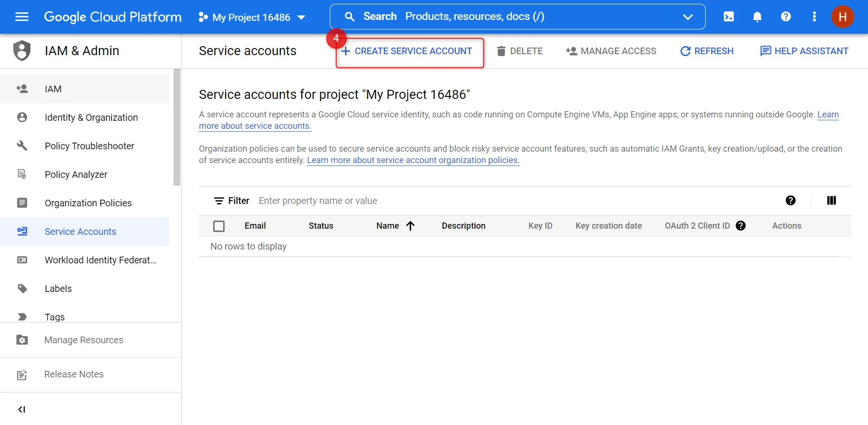Click Google Cloud Platform logo text
Viewport: 868px width, 425px height.
113,17
